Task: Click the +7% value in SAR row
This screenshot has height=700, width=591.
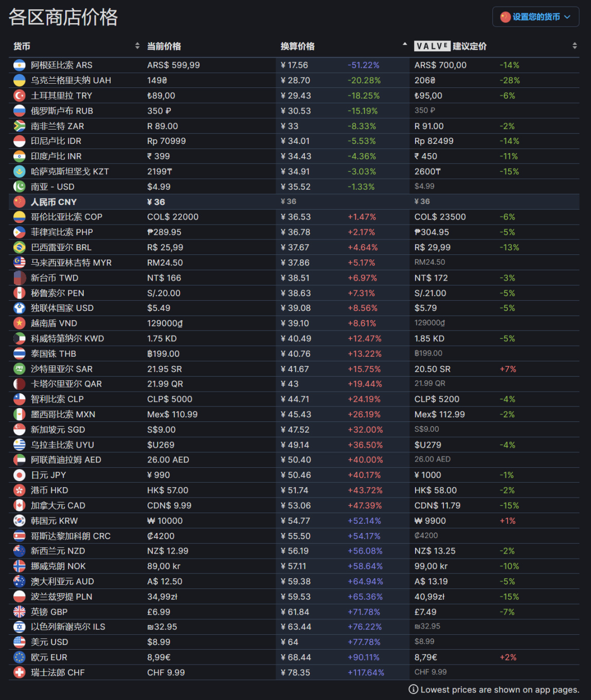Action: point(508,369)
